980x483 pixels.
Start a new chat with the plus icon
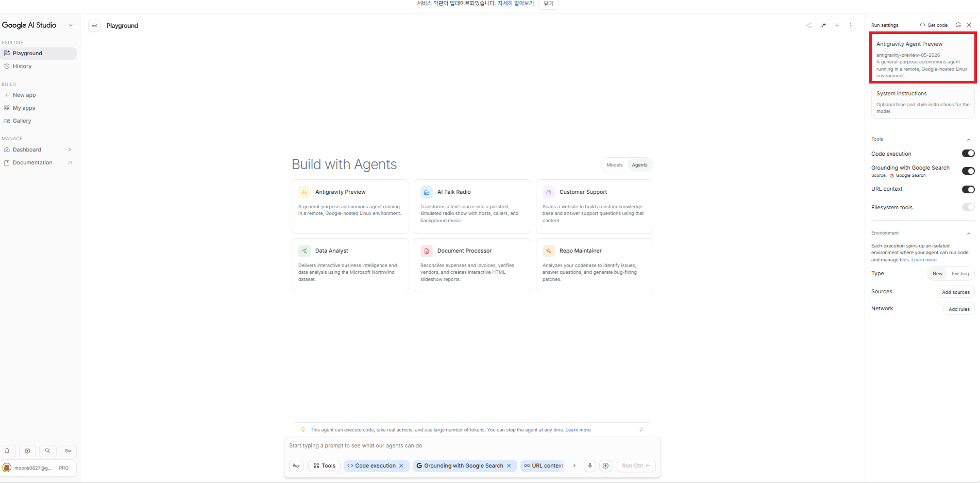(x=837, y=25)
